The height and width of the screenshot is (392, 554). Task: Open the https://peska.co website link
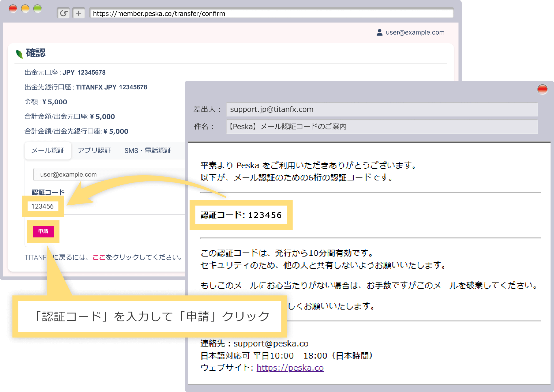coord(290,368)
